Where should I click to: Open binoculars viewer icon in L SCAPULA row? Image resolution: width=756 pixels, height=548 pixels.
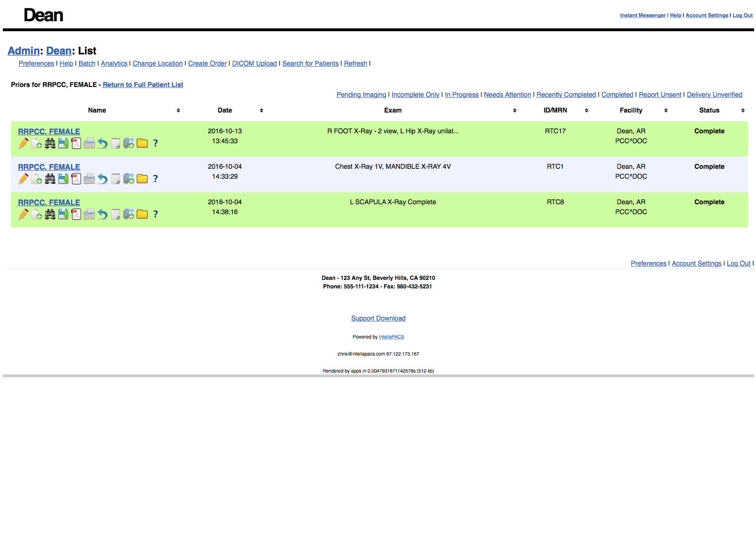click(50, 214)
